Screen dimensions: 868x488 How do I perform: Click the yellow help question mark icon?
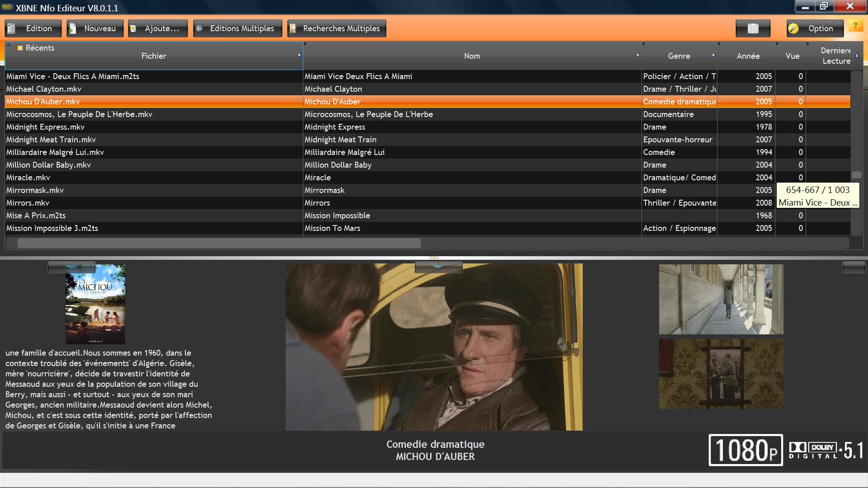(x=855, y=26)
